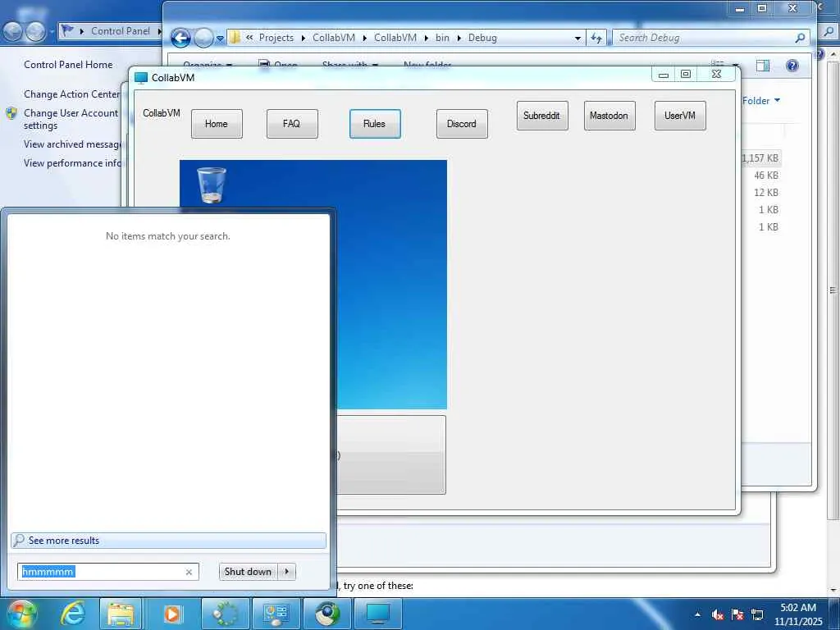The image size is (840, 630).
Task: Click the Projects breadcrumb in address bar
Action: point(276,38)
